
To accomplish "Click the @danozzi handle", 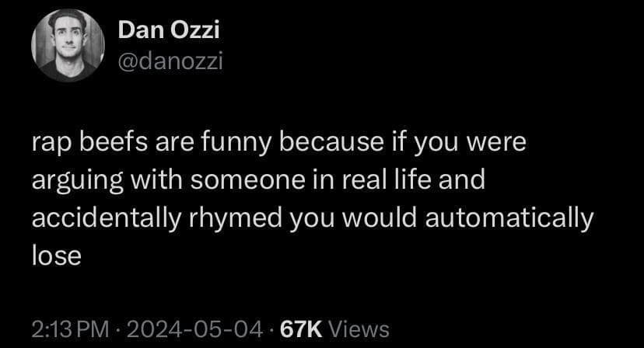I will click(x=170, y=61).
